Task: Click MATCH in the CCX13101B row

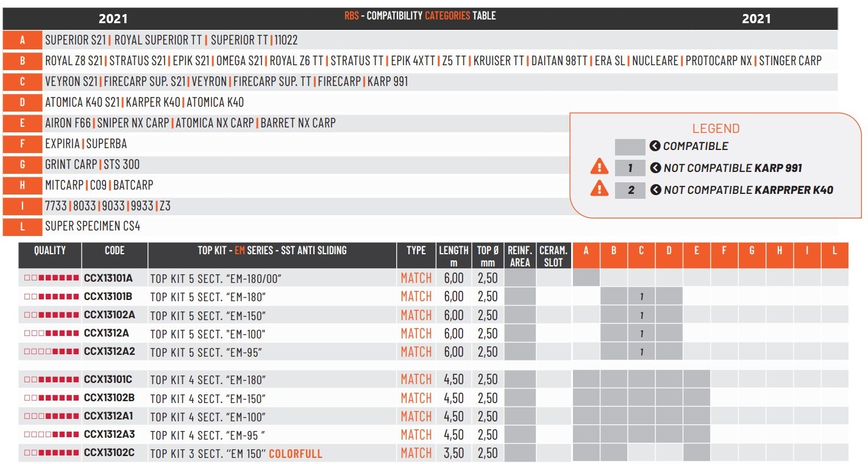Action: click(x=416, y=297)
